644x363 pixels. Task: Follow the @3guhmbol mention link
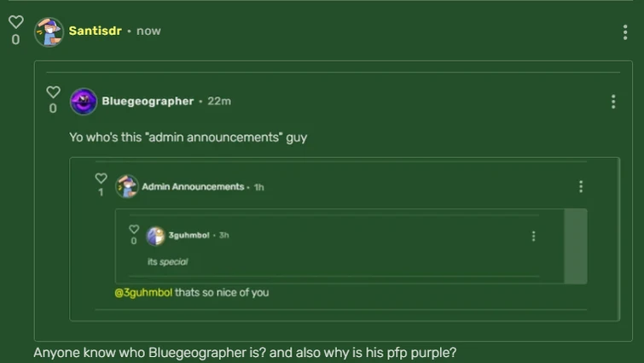[143, 293]
